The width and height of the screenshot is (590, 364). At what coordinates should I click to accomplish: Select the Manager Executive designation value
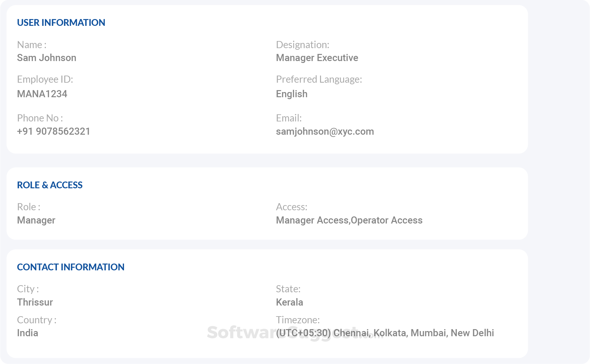[x=317, y=58]
